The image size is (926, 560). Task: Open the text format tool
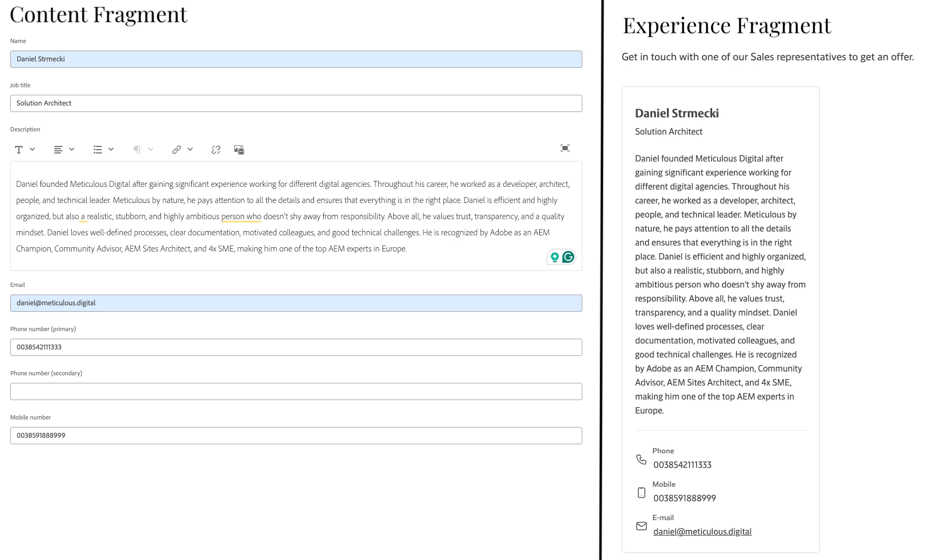pyautogui.click(x=19, y=150)
